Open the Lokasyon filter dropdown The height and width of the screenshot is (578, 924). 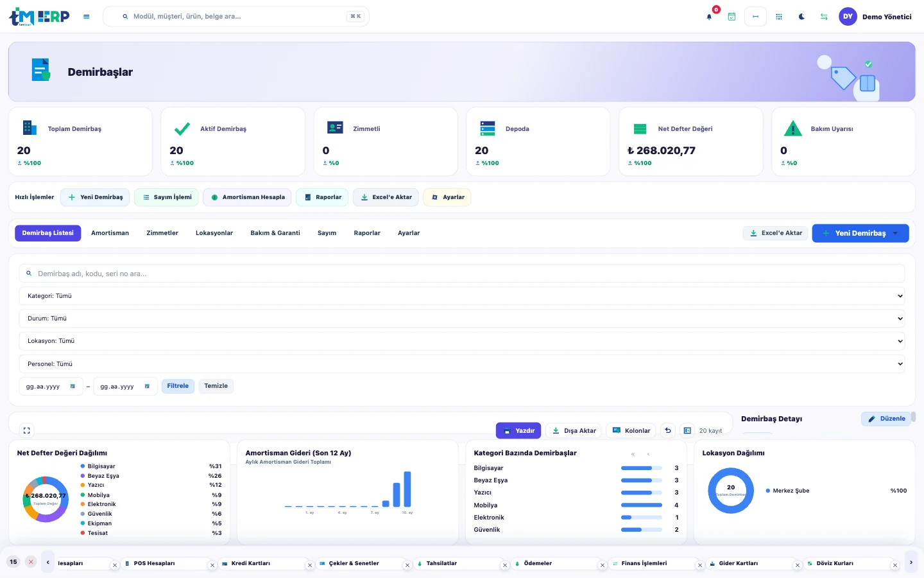462,341
